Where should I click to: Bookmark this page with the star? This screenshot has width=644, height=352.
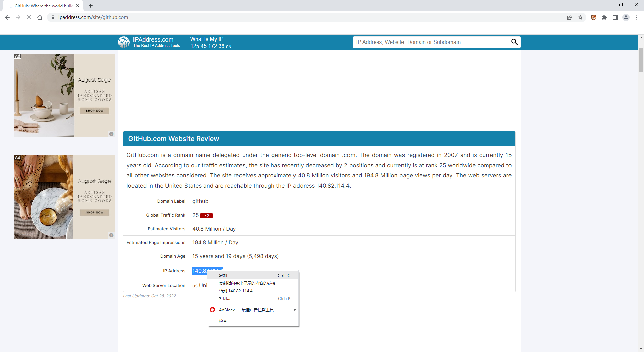[580, 17]
